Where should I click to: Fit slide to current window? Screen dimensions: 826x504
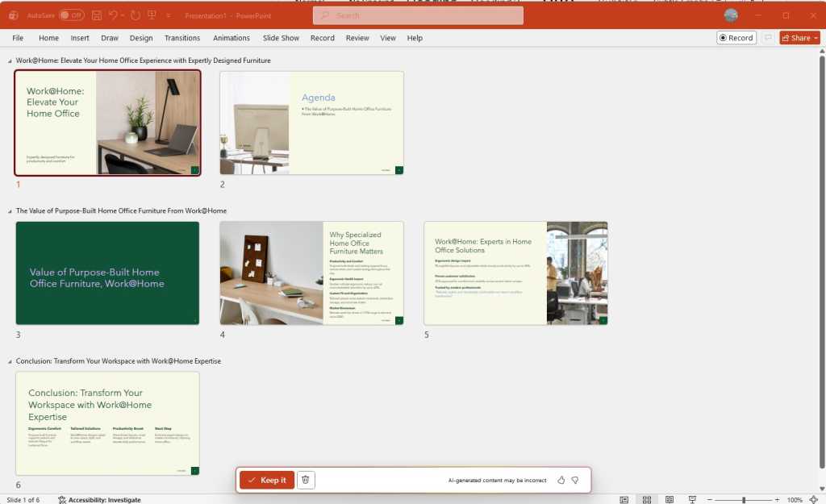(x=813, y=500)
